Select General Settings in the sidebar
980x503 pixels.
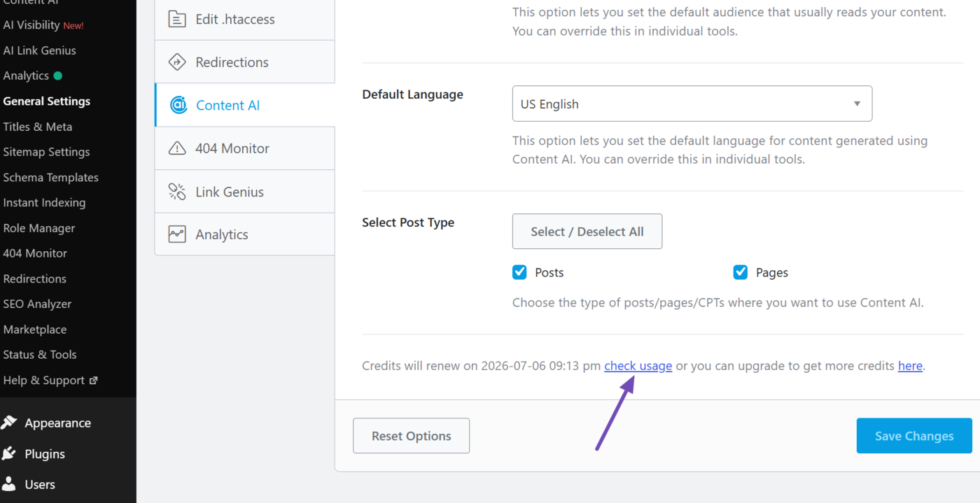pyautogui.click(x=46, y=101)
